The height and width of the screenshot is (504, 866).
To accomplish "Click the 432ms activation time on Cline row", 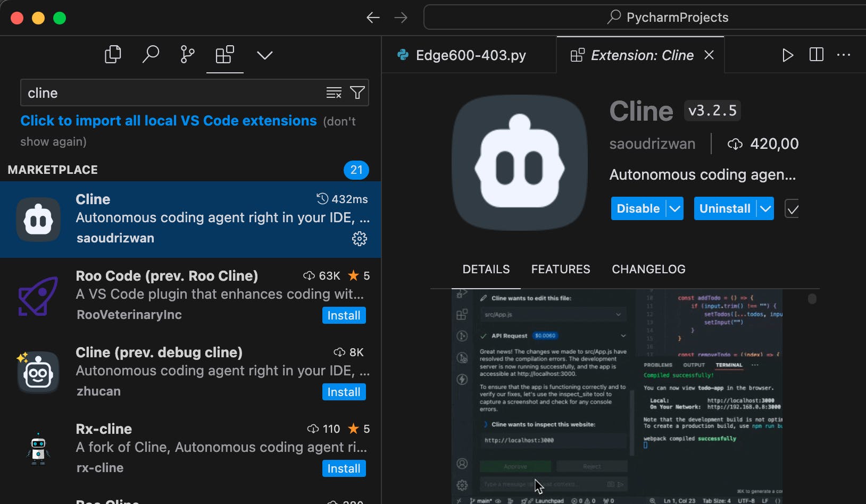I will 343,199.
